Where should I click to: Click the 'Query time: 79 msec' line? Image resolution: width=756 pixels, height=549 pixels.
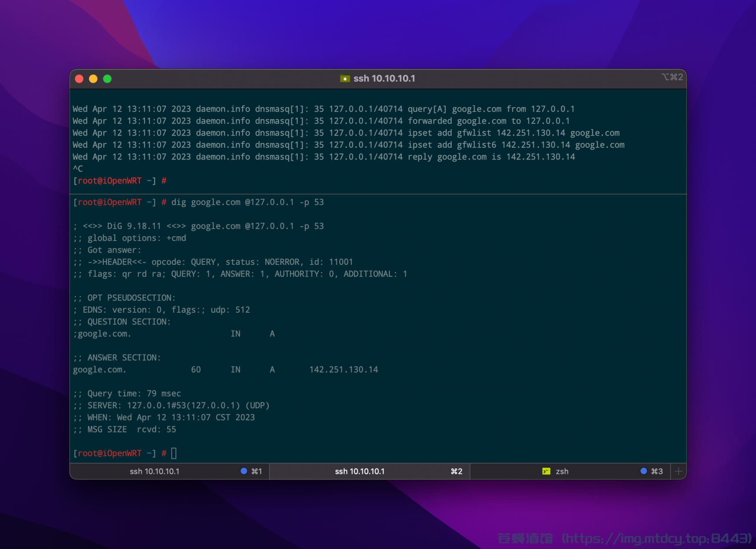pos(127,393)
